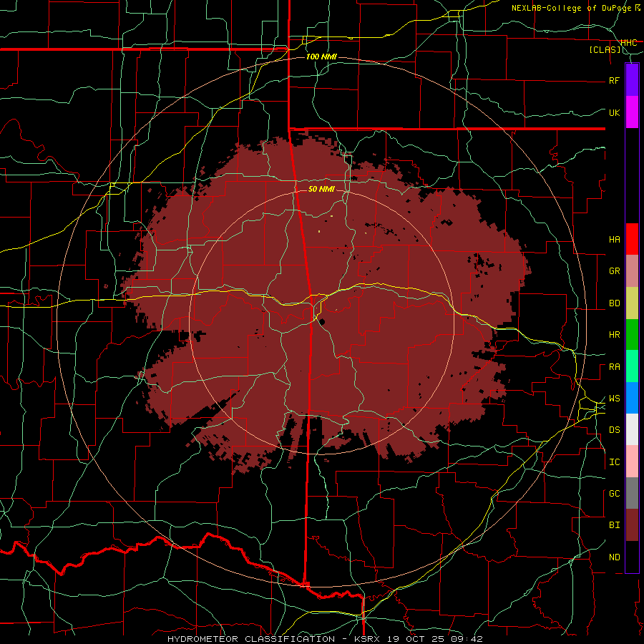Click the UK legend label
Screen dimensions: 644x644
[614, 113]
